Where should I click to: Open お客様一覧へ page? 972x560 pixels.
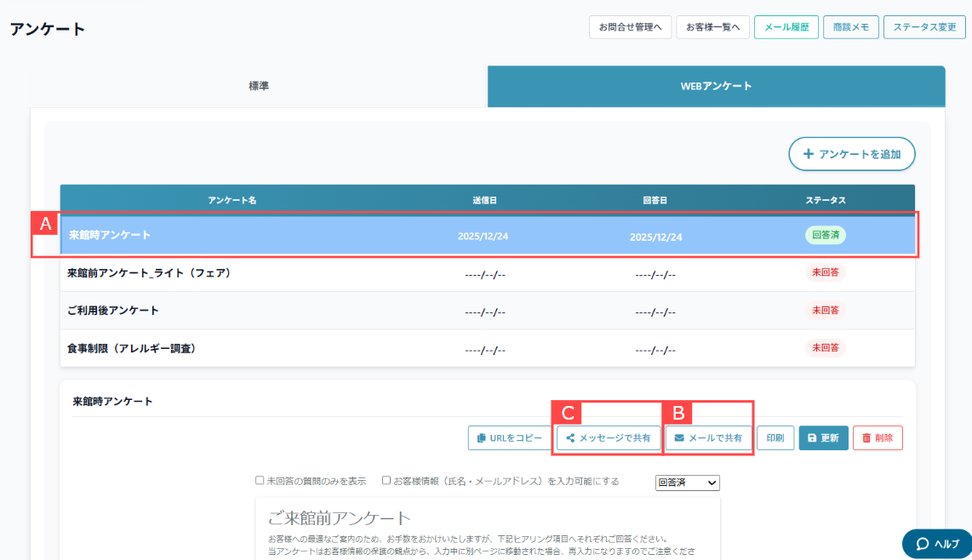713,27
